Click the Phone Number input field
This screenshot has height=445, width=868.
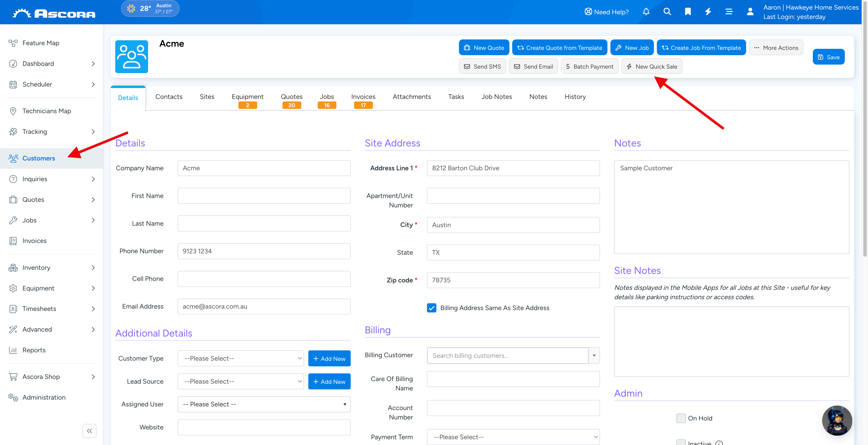264,251
